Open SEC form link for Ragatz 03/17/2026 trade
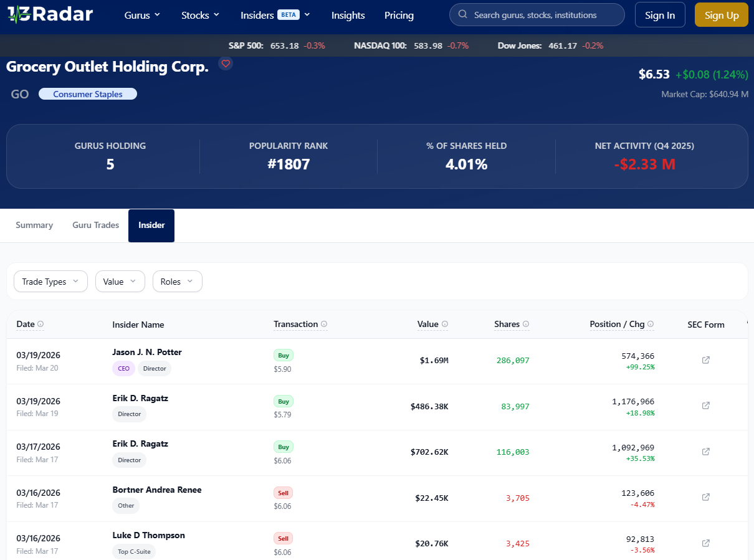The image size is (754, 560). pos(706,452)
